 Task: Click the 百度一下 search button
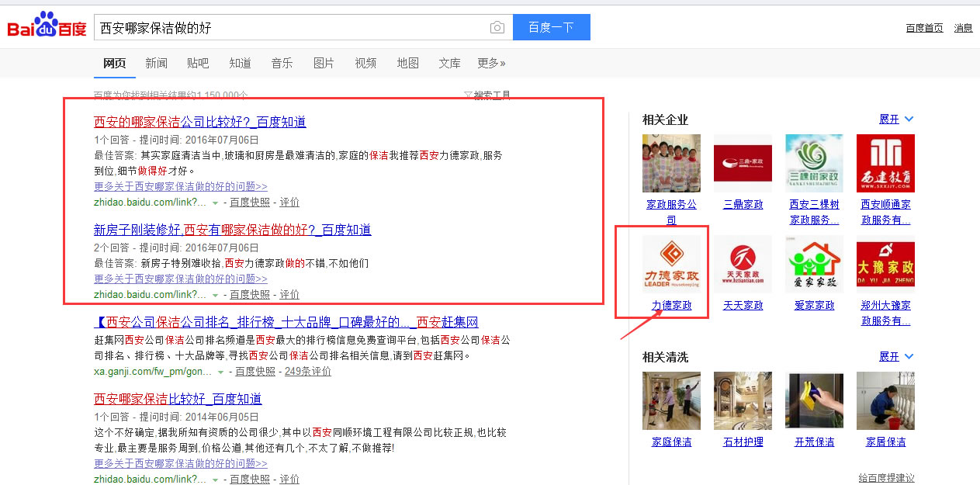coord(551,27)
